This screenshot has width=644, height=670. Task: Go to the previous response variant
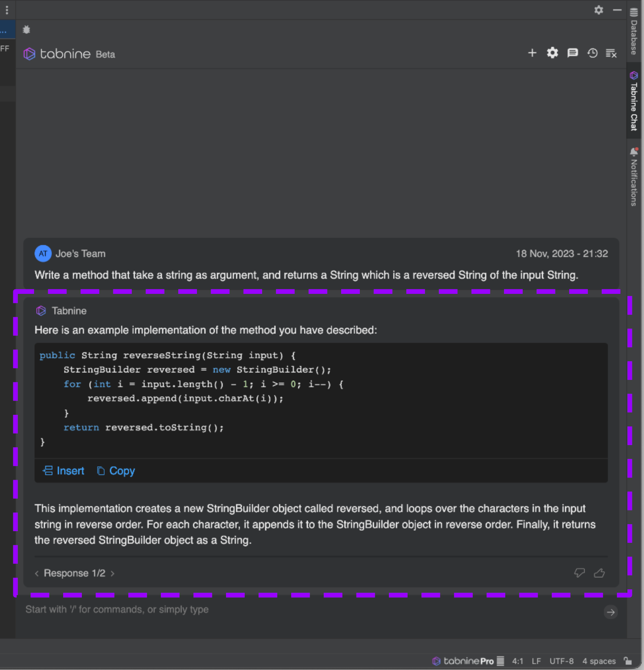click(37, 574)
